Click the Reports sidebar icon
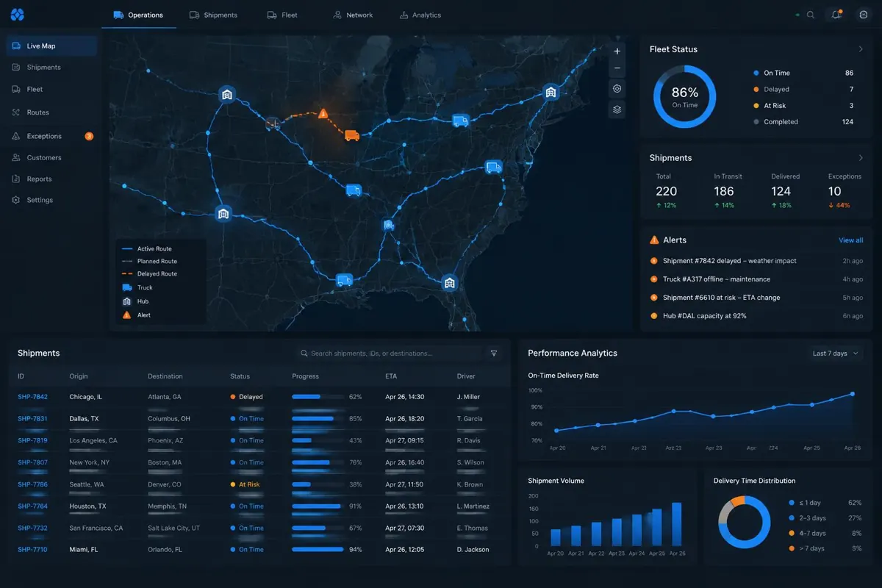This screenshot has height=588, width=882. click(x=16, y=179)
